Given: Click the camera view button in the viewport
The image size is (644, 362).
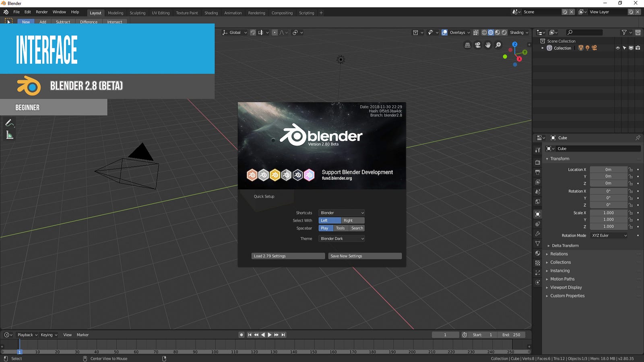Looking at the screenshot, I should click(x=478, y=45).
